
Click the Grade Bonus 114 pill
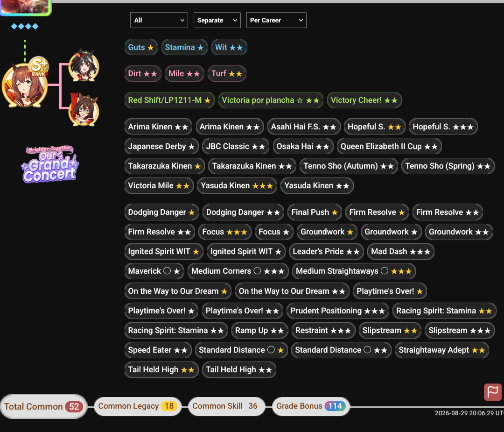tap(311, 406)
